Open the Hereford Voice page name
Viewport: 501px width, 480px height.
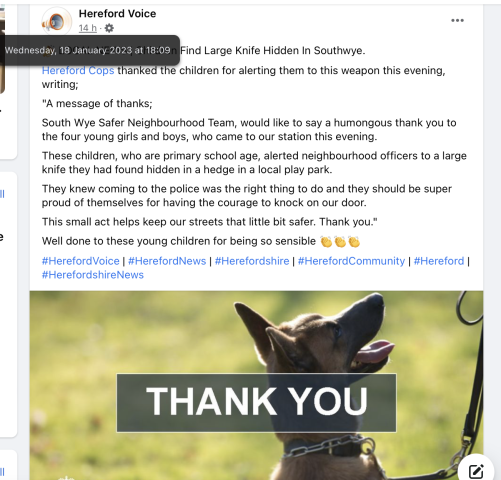[117, 14]
